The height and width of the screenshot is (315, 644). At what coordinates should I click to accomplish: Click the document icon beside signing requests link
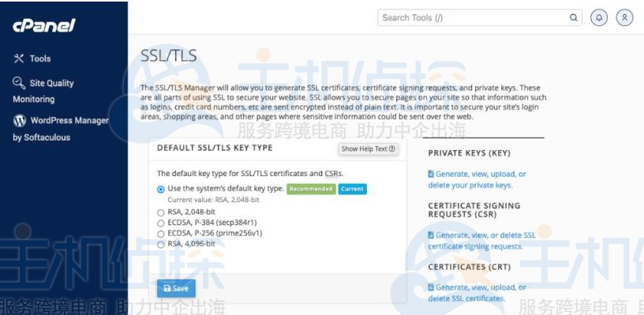431,235
